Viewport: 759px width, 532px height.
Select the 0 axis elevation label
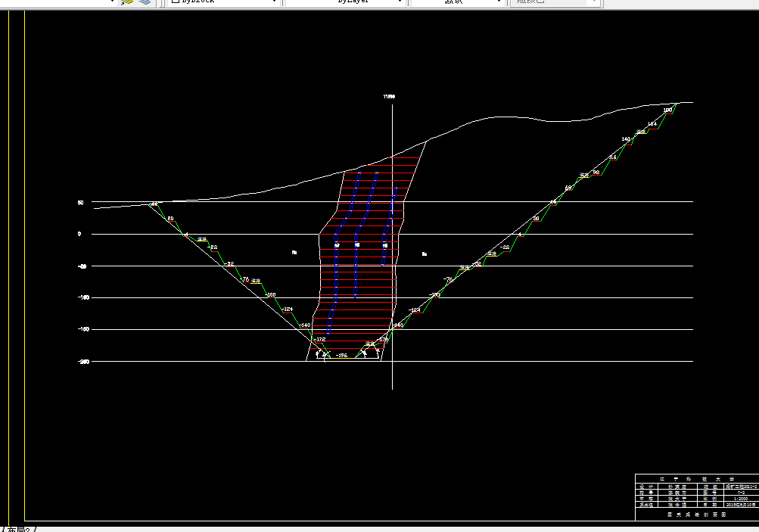pos(79,235)
